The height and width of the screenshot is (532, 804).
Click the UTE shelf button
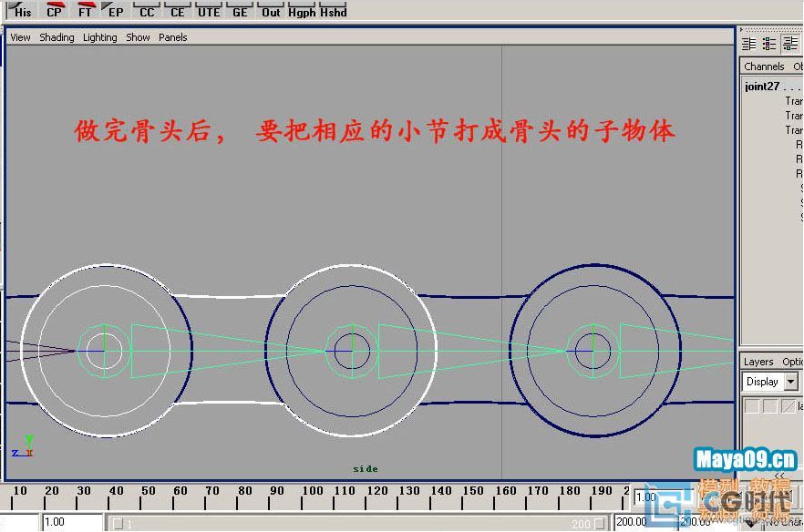tap(209, 10)
